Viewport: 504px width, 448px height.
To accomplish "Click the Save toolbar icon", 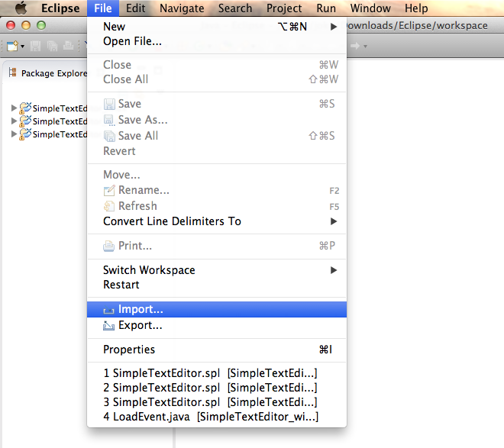I will (35, 47).
